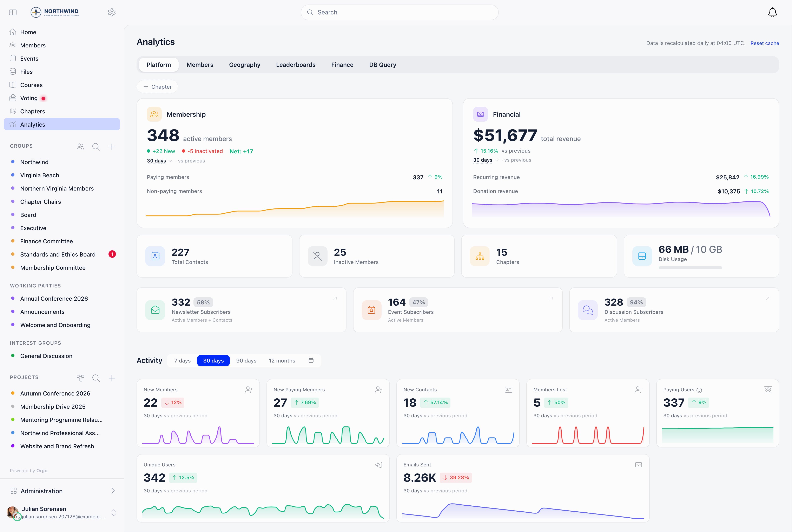
Task: Click the Members Lost user-minus icon
Action: [x=639, y=390]
